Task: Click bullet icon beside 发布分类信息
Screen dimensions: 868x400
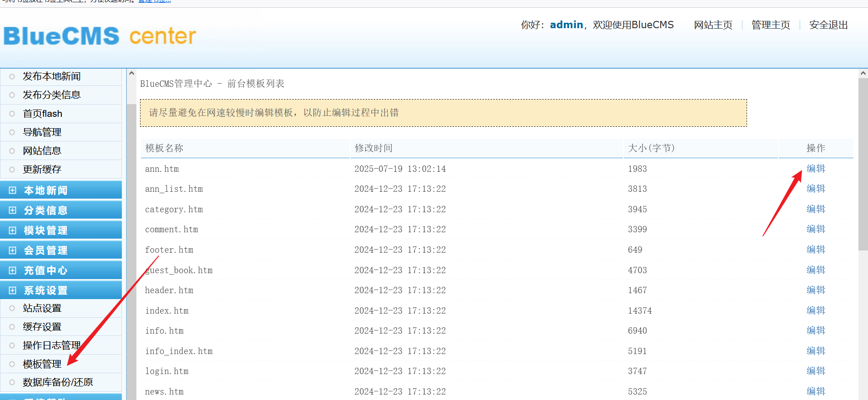Action: coord(12,95)
